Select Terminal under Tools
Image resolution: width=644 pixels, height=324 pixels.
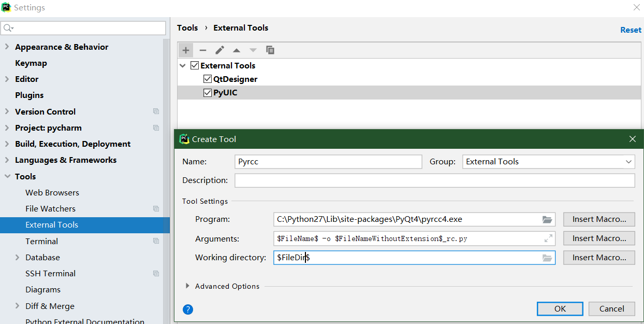(x=41, y=241)
